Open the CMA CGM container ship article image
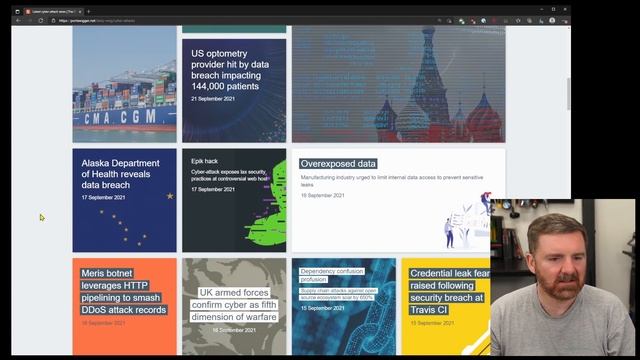Viewport: 640px width, 360px height. [x=124, y=84]
